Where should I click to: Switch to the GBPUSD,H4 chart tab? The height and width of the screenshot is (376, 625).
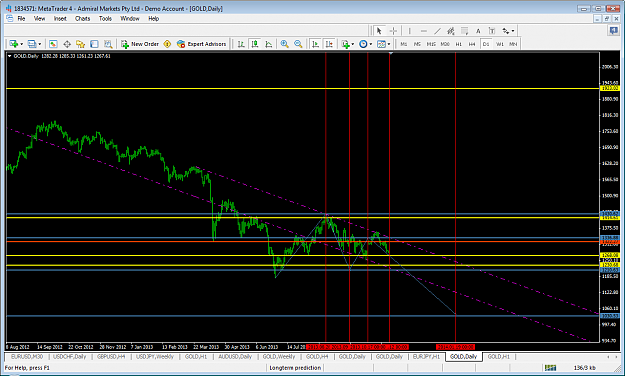[x=111, y=356]
